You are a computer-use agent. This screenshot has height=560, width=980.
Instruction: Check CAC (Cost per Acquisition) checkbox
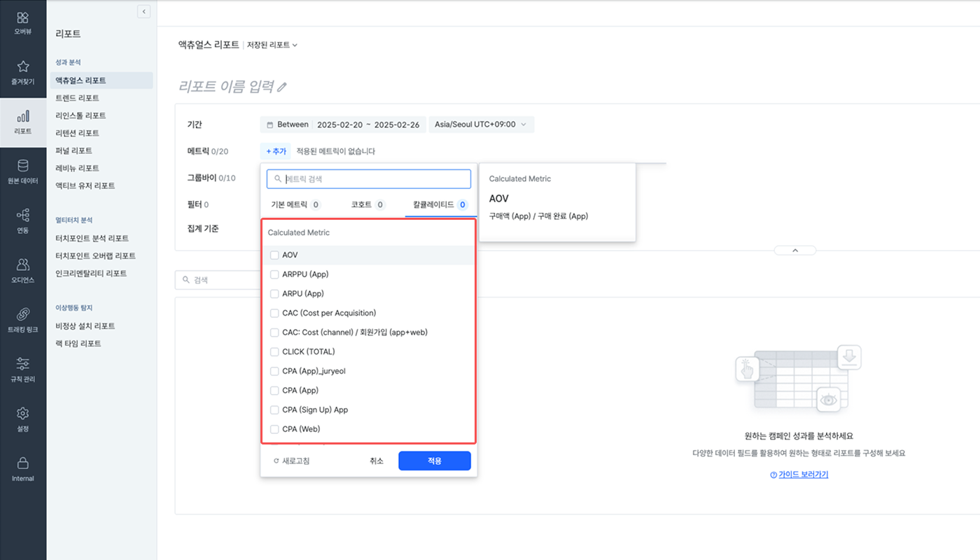[x=274, y=313]
